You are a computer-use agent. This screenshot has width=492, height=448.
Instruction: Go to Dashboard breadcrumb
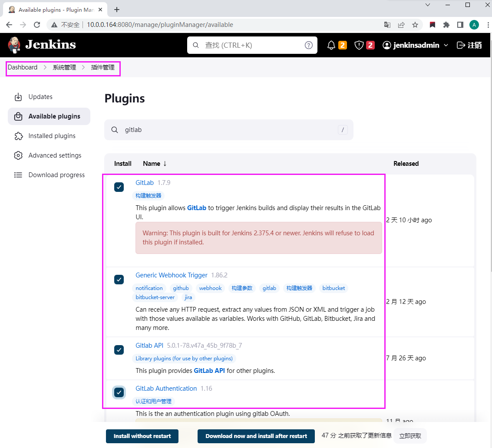point(23,67)
